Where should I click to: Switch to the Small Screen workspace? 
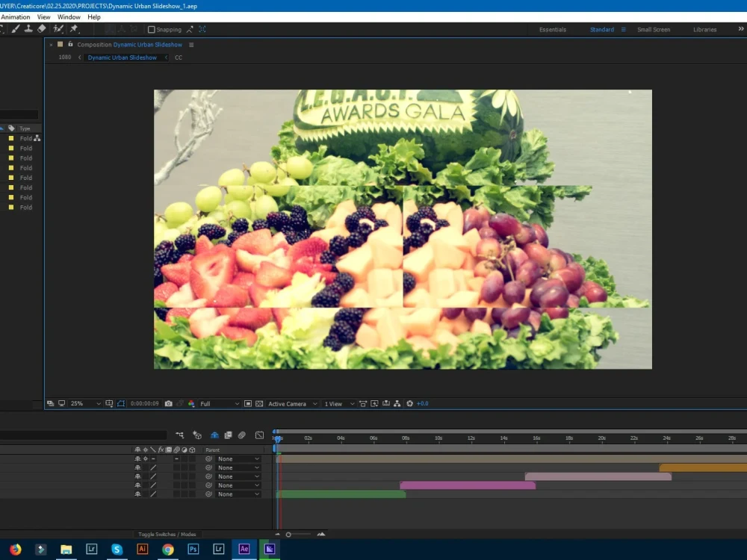click(x=654, y=30)
